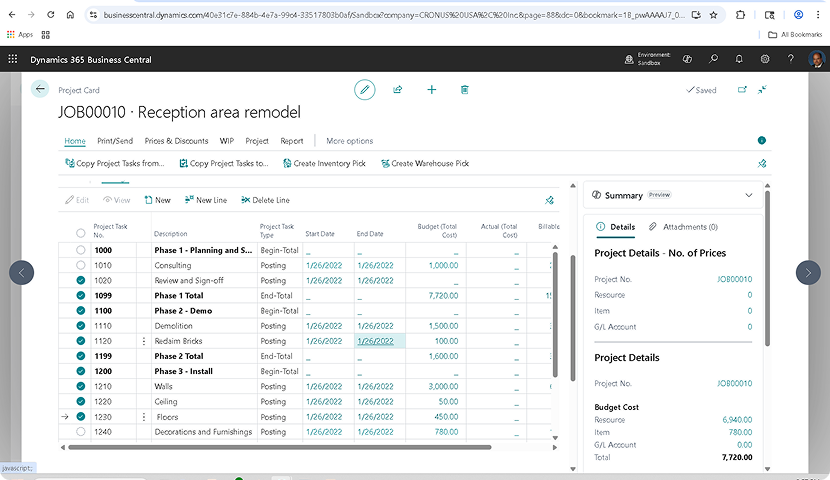Open the Prices & Discounts menu

point(176,141)
